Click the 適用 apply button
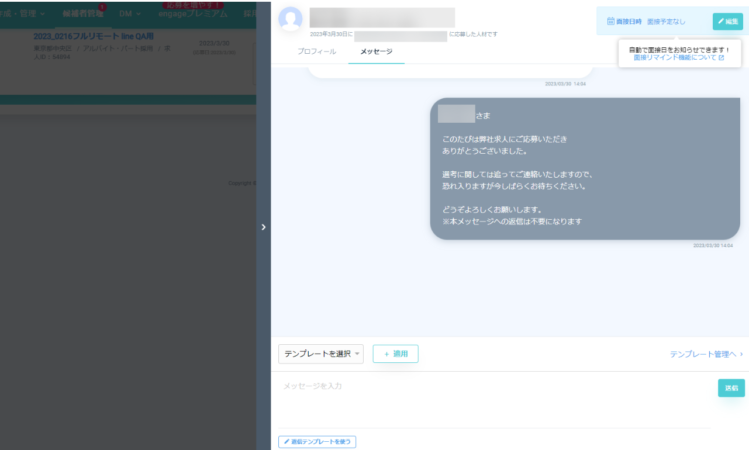Screen dimensions: 749x450 click(395, 354)
